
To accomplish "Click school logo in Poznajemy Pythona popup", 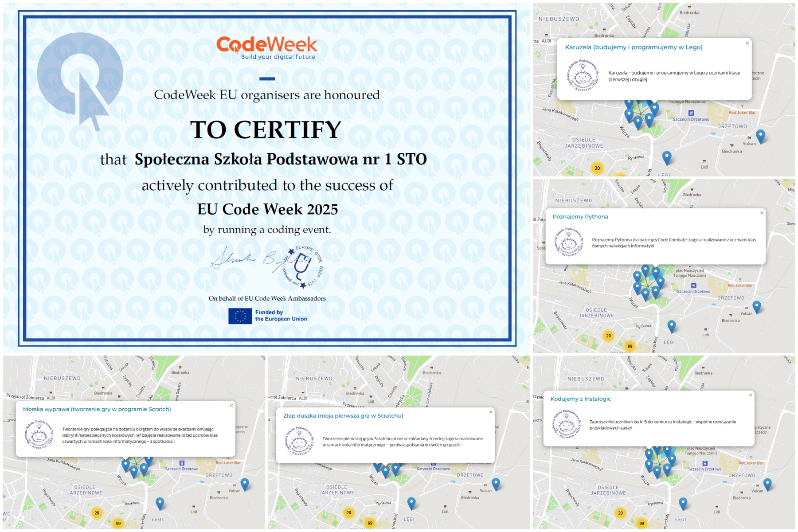I will click(x=569, y=243).
